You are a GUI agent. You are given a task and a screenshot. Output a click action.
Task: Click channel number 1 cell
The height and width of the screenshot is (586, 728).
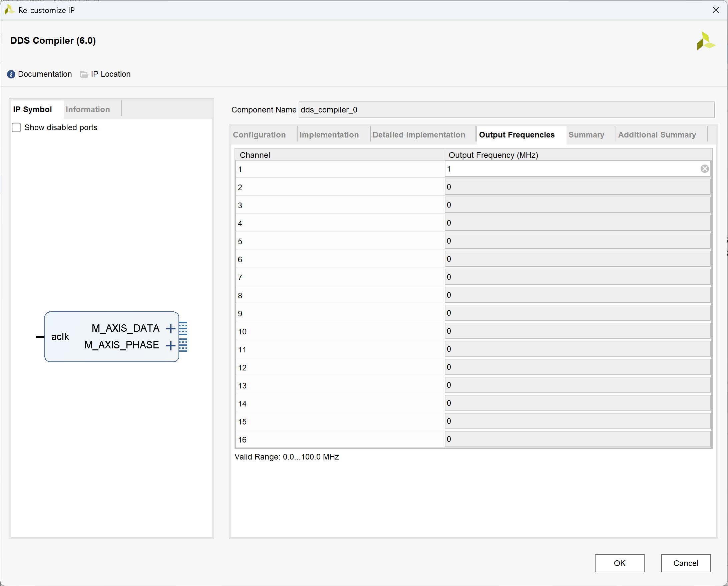(x=340, y=169)
